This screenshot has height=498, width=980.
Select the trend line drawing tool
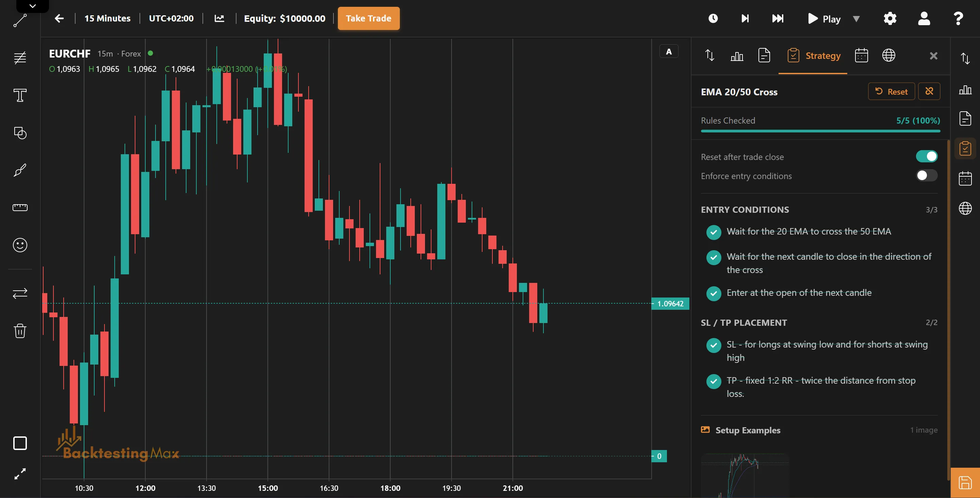pyautogui.click(x=20, y=20)
